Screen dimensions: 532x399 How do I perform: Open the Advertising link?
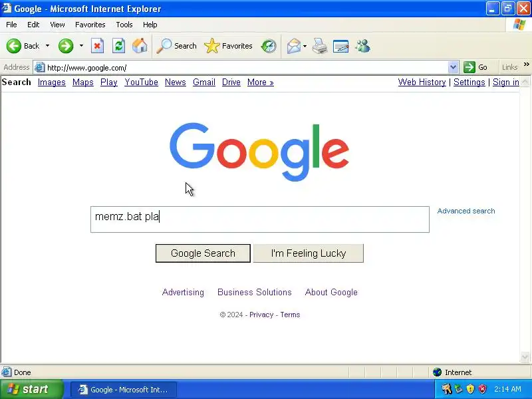[183, 292]
